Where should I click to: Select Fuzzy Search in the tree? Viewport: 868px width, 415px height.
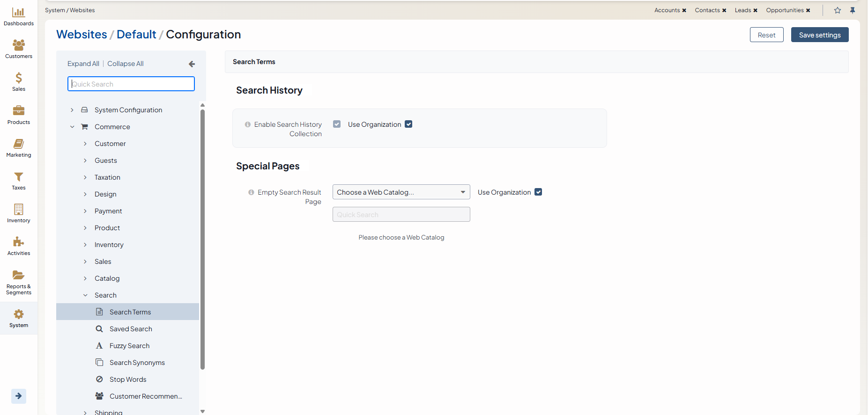coord(129,346)
